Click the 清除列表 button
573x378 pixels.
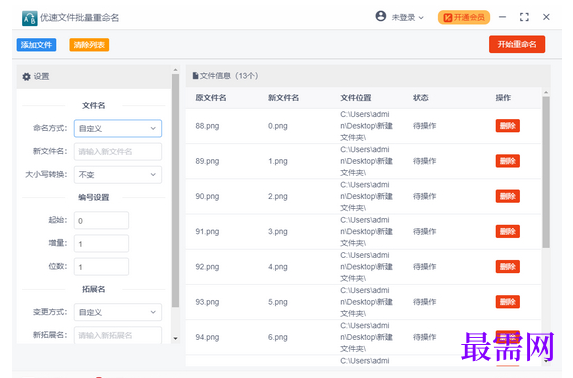(x=89, y=45)
